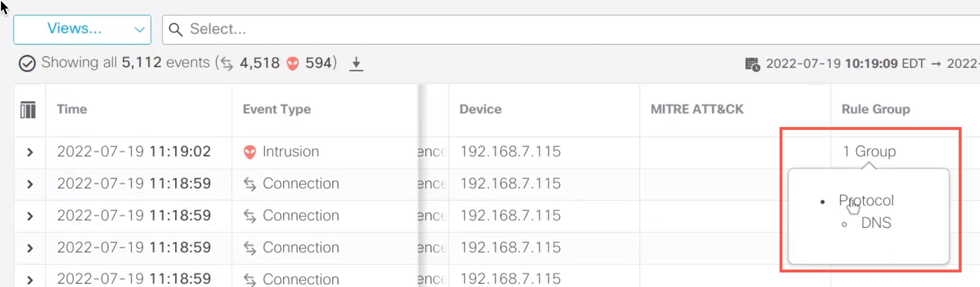Image resolution: width=980 pixels, height=287 pixels.
Task: Click the Event Type column header
Action: [276, 110]
